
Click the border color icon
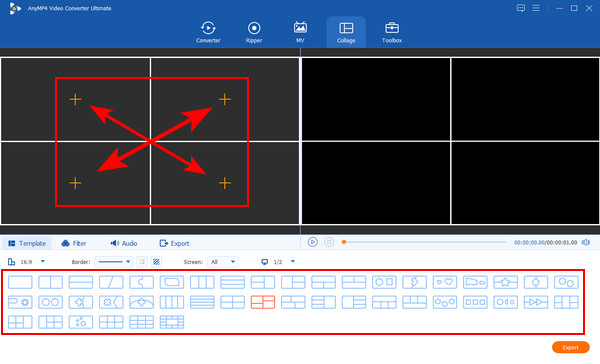click(x=142, y=262)
